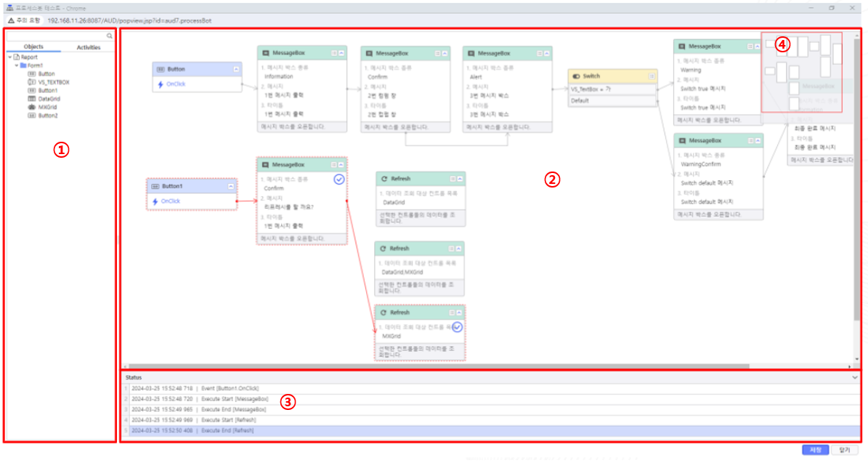Open settings icon on Information MessageBox node
The height and width of the screenshot is (463, 868).
[334, 53]
